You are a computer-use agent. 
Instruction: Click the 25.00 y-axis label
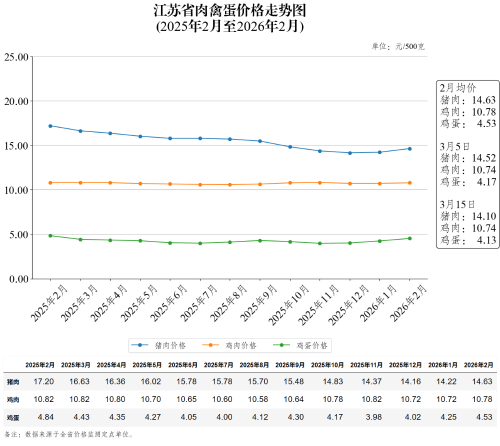(16, 57)
